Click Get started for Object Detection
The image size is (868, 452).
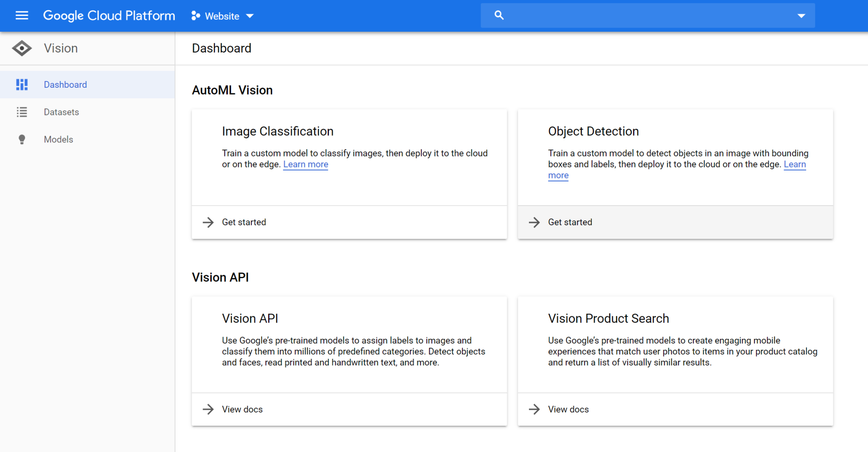pos(570,222)
